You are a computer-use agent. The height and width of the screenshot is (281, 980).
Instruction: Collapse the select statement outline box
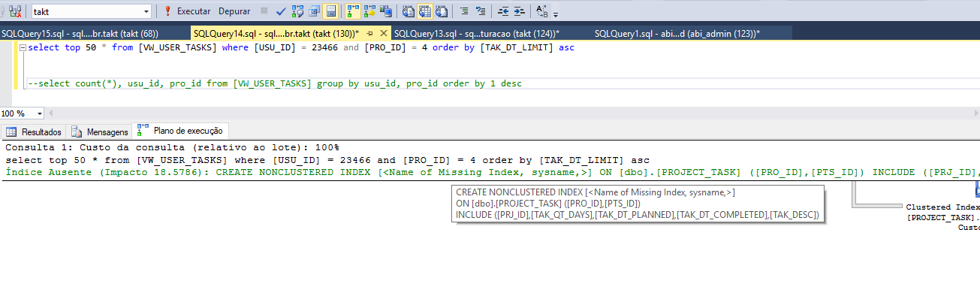[23, 48]
